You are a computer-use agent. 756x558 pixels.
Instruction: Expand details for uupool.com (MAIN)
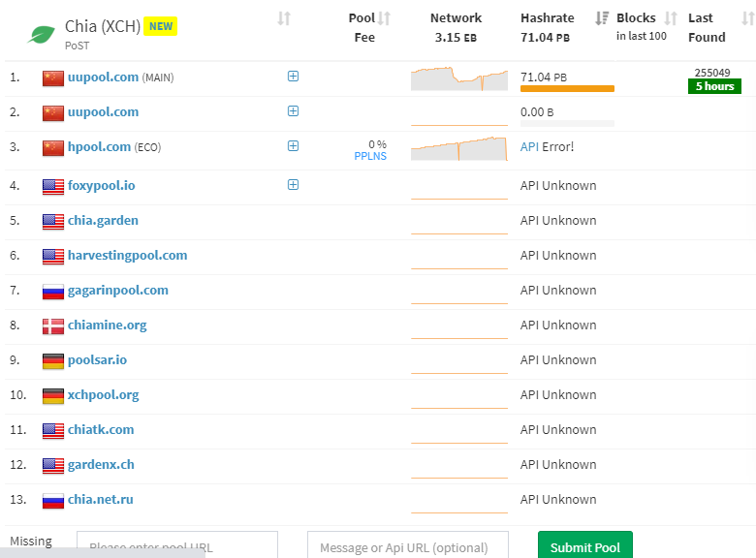click(293, 77)
